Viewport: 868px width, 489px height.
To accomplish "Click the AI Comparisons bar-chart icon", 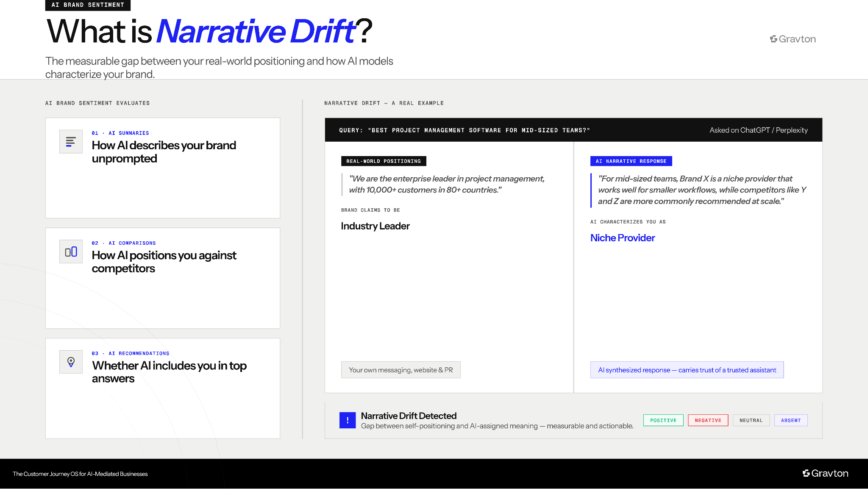I will 71,251.
